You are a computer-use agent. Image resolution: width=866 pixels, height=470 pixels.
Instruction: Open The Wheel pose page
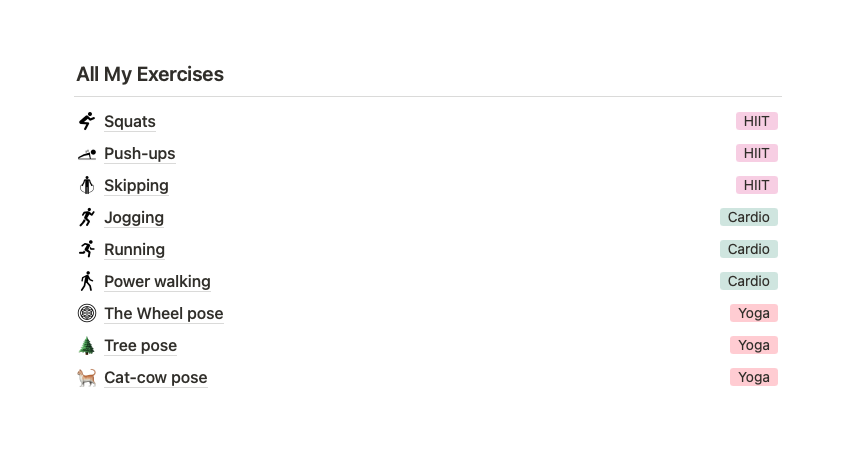click(163, 313)
